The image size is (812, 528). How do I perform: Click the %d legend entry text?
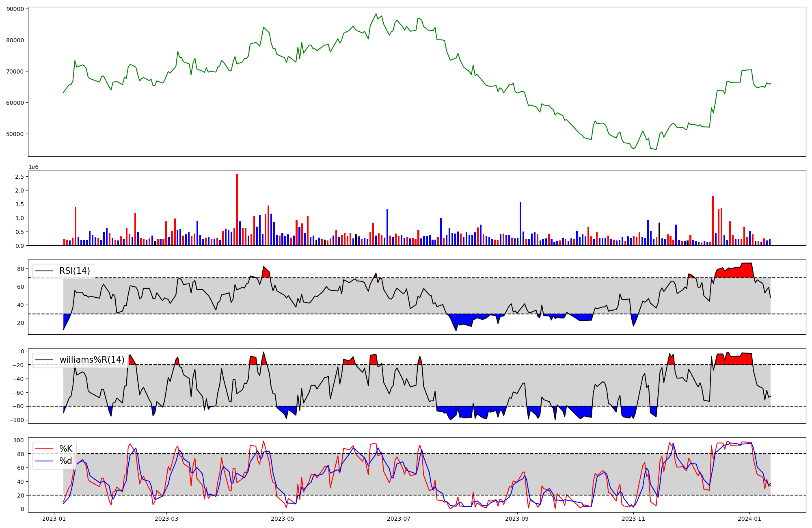66,461
